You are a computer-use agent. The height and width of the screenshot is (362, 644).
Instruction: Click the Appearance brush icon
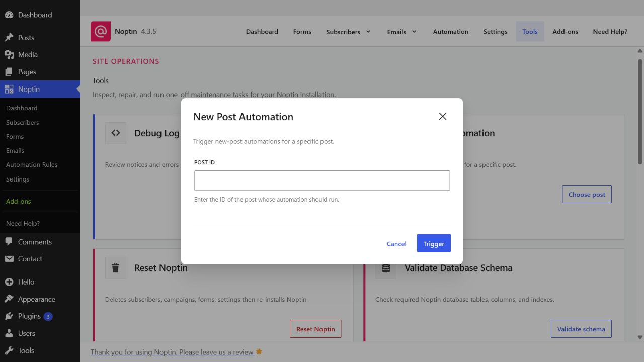click(x=9, y=299)
